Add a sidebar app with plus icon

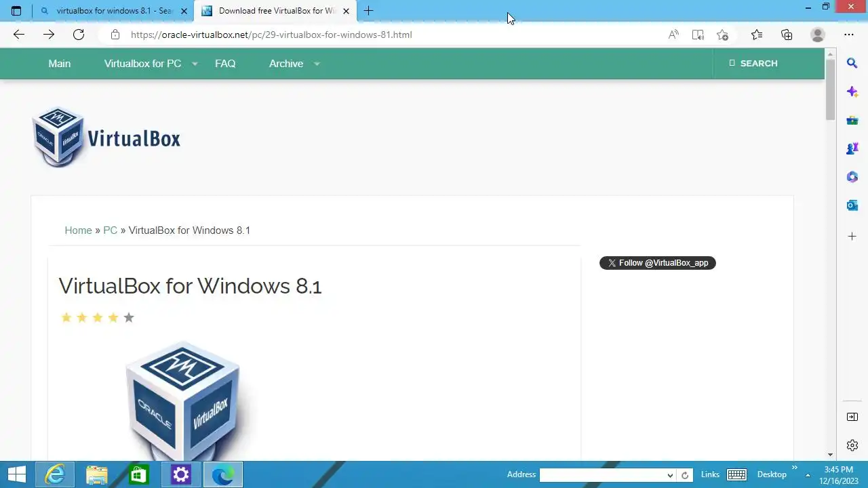(852, 237)
